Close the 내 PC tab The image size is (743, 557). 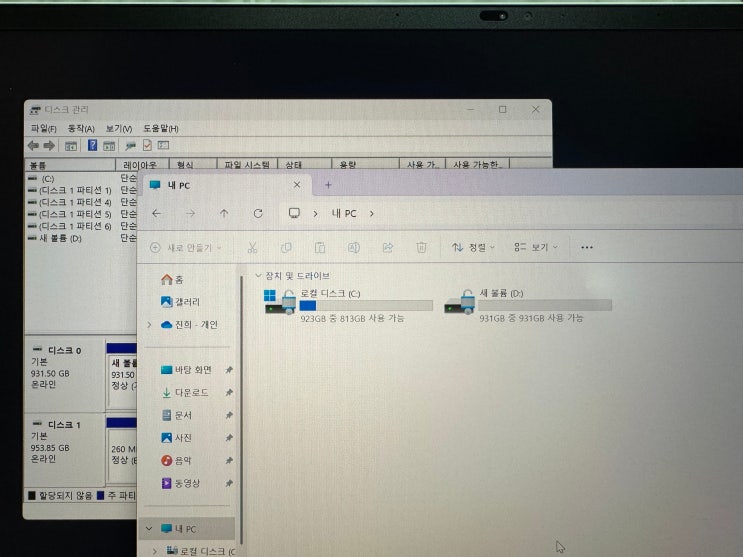click(297, 185)
